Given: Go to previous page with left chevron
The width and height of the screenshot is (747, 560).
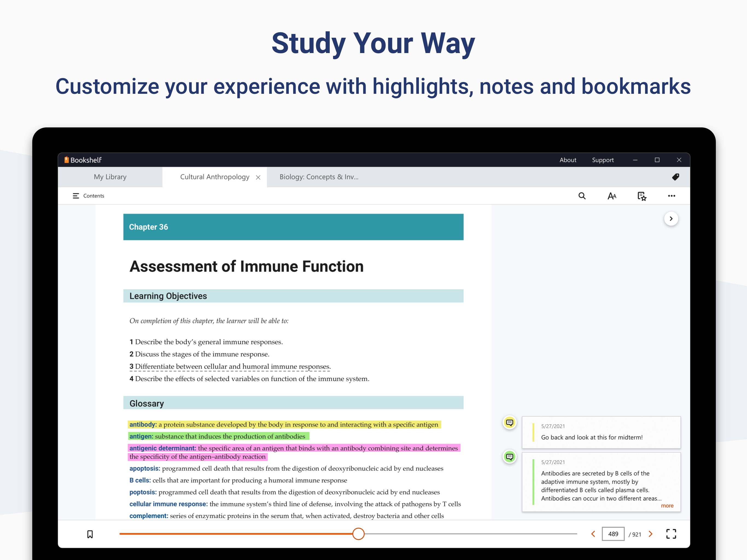Looking at the screenshot, I should pyautogui.click(x=593, y=534).
